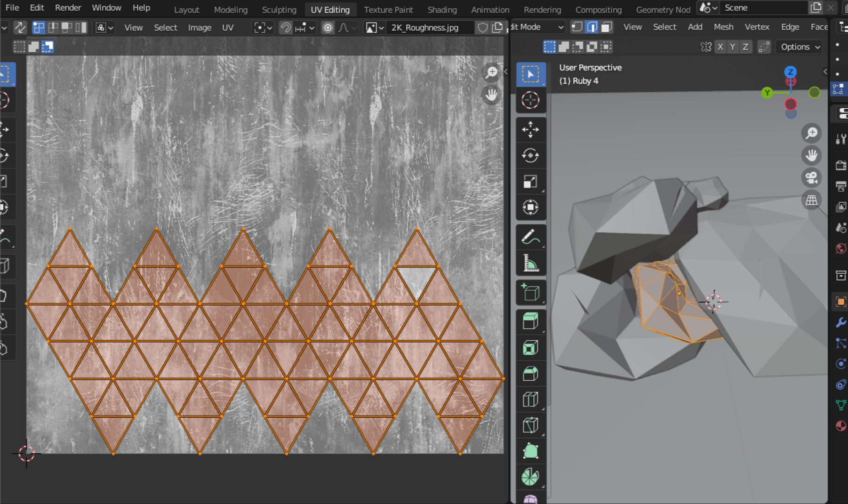
Task: Activate the Inset Faces tool
Action: (x=530, y=348)
